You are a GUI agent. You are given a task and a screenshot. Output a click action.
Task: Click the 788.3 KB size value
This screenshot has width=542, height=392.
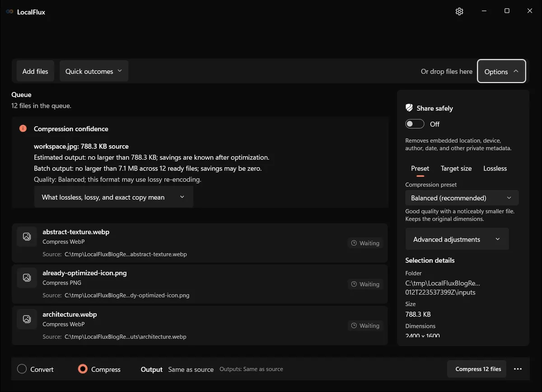[418, 314]
